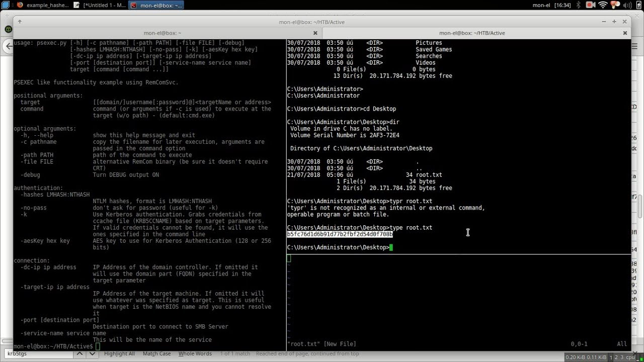Open the applications menu icon in top panel
Viewport: 644px width, 362px height.
click(x=5, y=5)
